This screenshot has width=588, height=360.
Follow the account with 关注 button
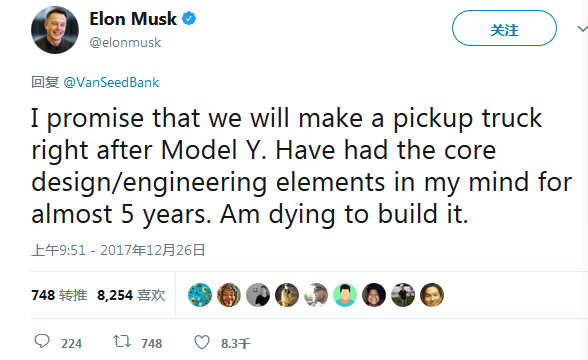[504, 28]
